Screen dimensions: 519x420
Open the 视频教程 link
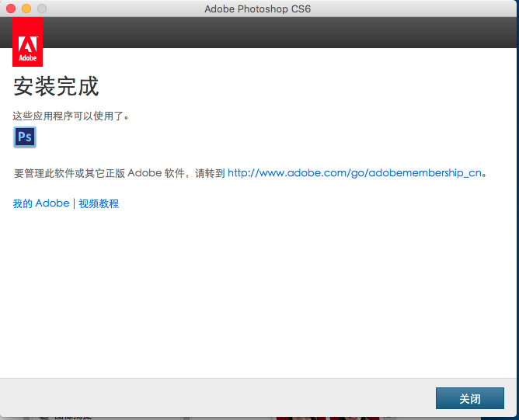click(x=99, y=203)
